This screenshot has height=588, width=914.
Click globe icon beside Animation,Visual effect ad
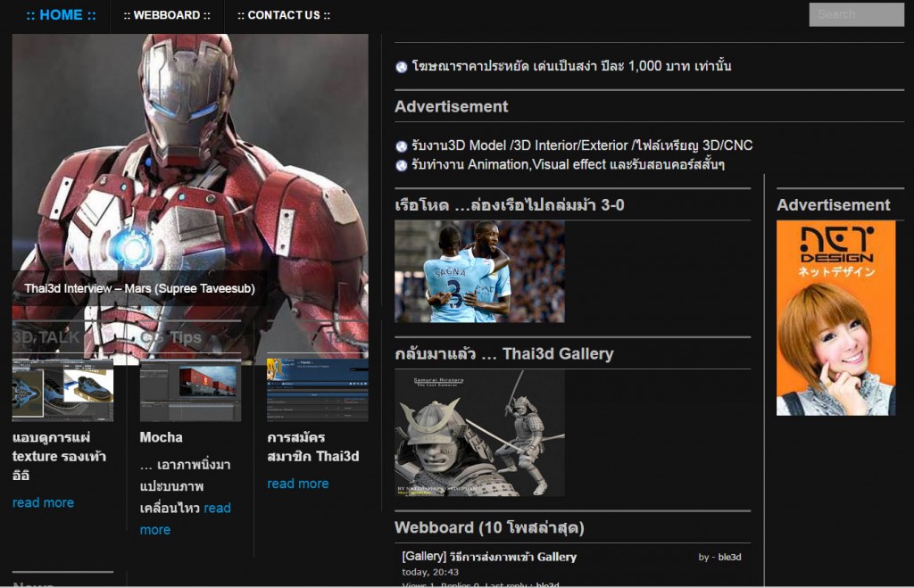coord(401,165)
